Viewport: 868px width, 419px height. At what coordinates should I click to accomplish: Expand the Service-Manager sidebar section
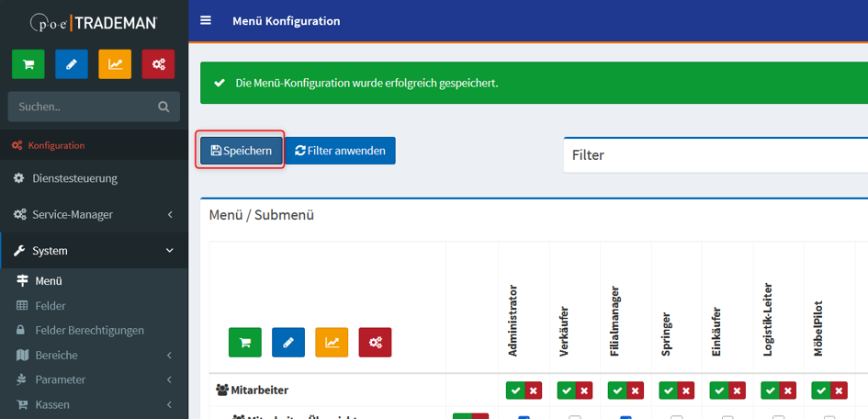click(94, 214)
